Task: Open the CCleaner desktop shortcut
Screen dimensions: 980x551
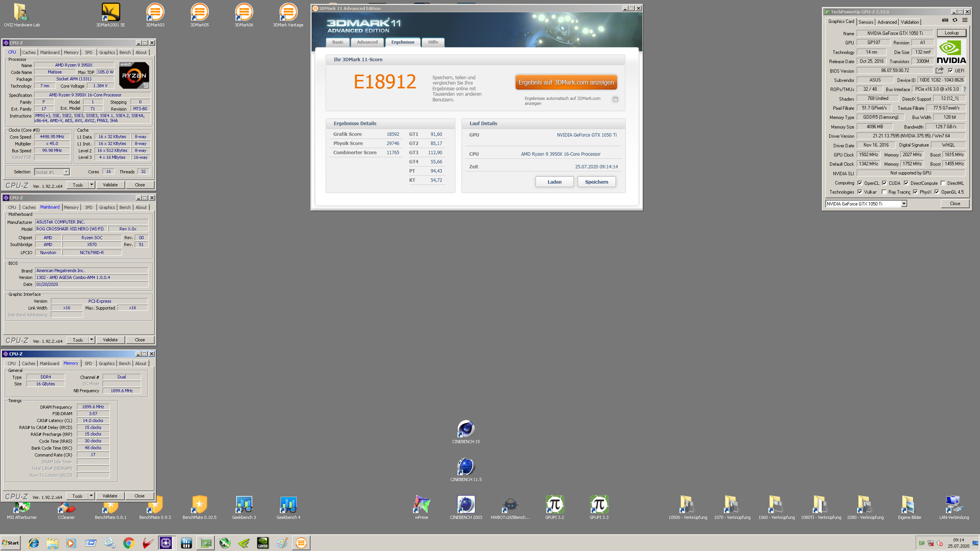Action: tap(66, 509)
